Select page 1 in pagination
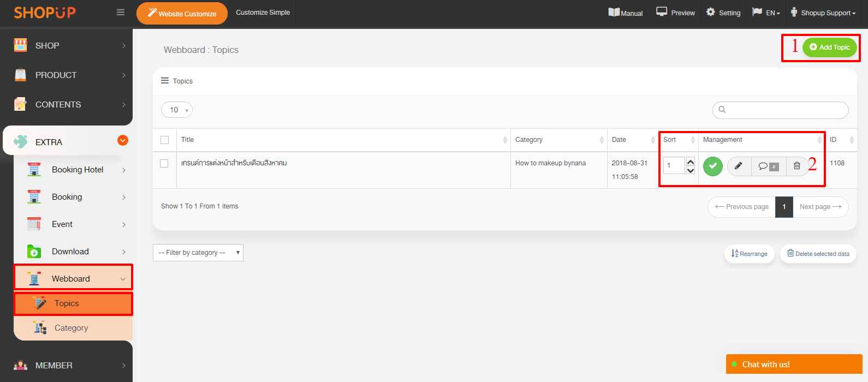Viewport: 868px width, 382px height. point(784,207)
